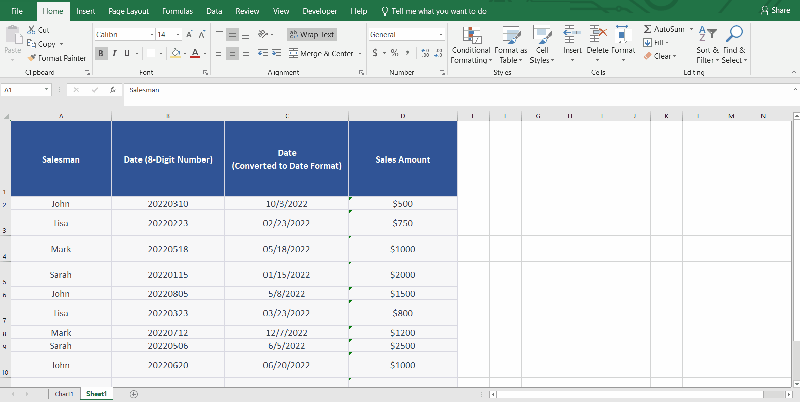Click Increase Decimal icon

(426, 53)
